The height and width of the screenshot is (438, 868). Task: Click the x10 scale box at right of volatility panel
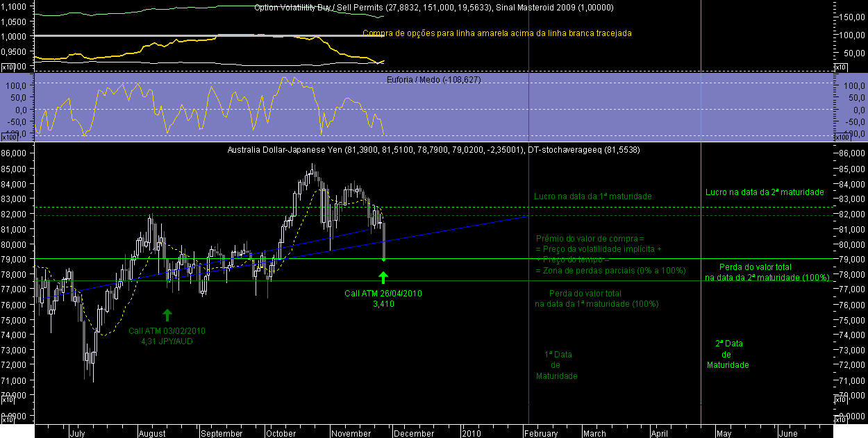[840, 67]
